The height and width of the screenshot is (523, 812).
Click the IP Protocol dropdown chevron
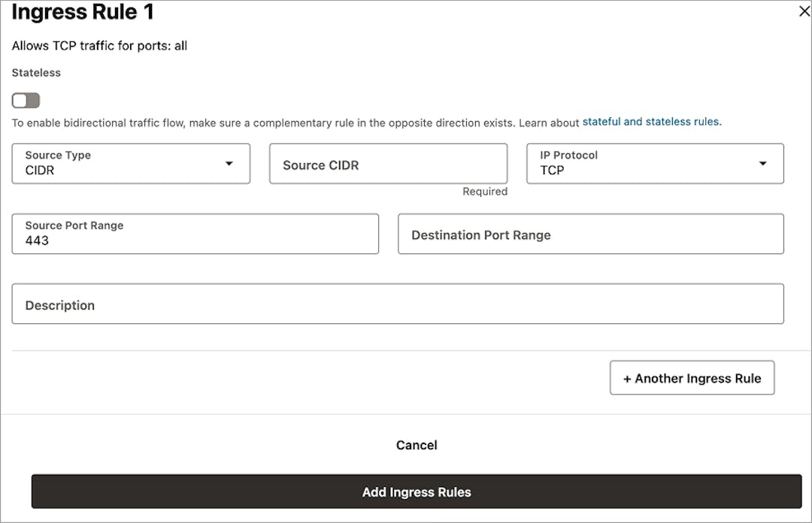coord(763,163)
